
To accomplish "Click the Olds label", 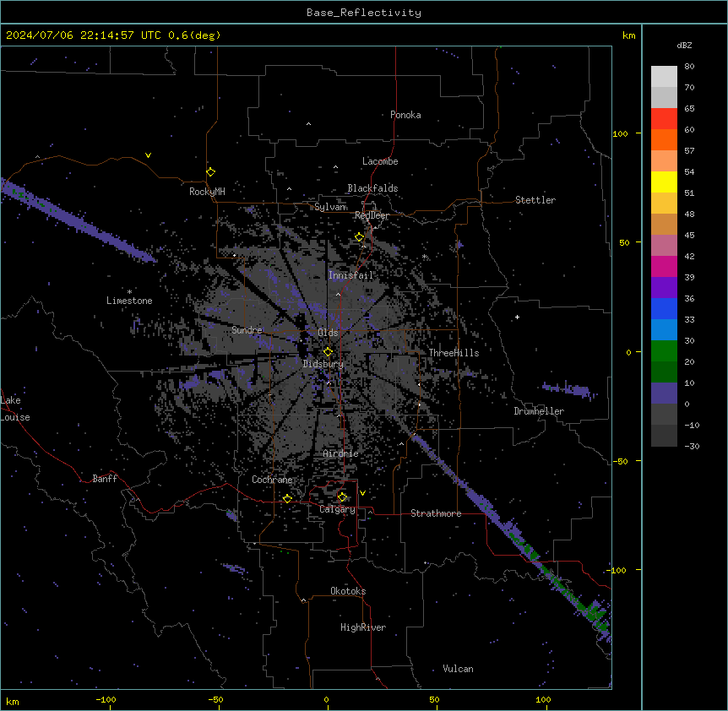I will 328,333.
